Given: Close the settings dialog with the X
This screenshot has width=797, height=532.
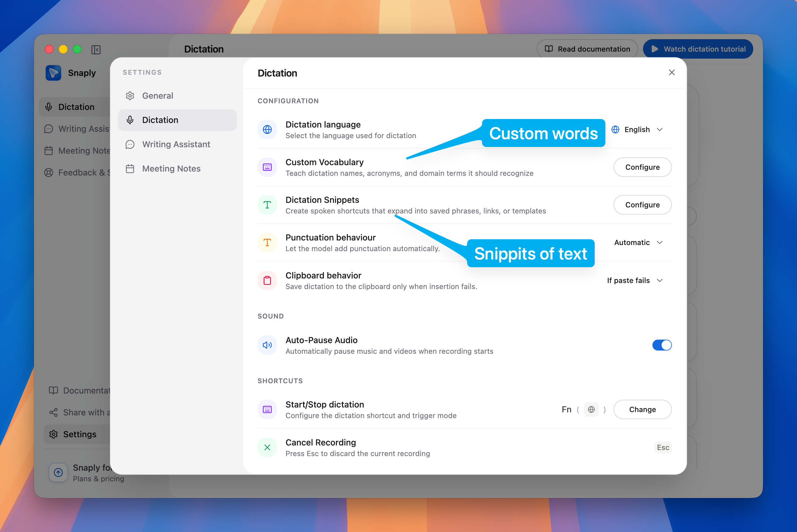Looking at the screenshot, I should (672, 73).
